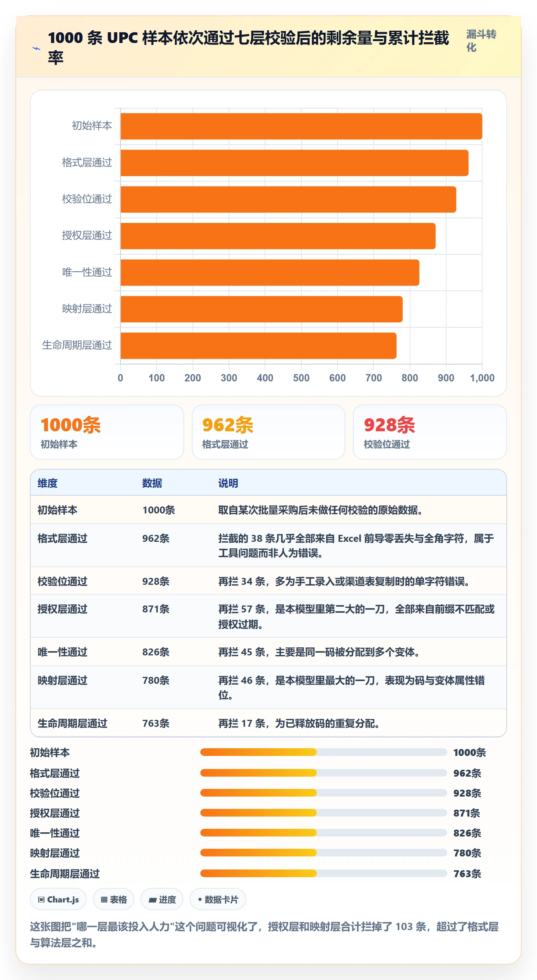The width and height of the screenshot is (537, 980).
Task: Select the Chart.js tag
Action: (58, 899)
